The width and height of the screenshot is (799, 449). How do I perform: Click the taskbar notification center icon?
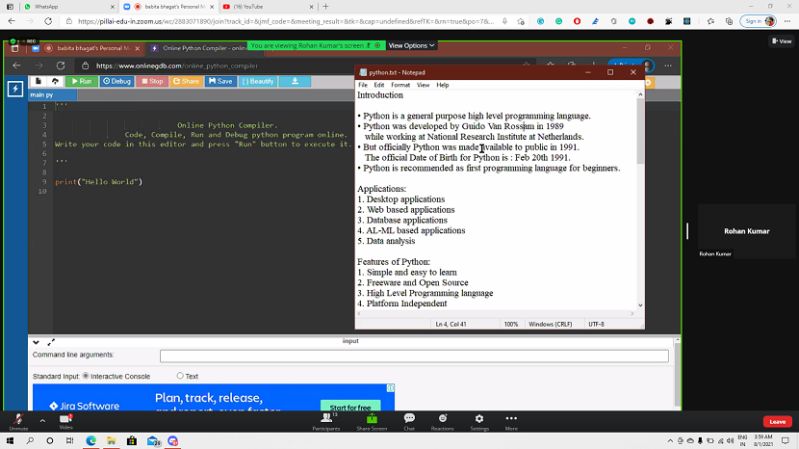[785, 441]
